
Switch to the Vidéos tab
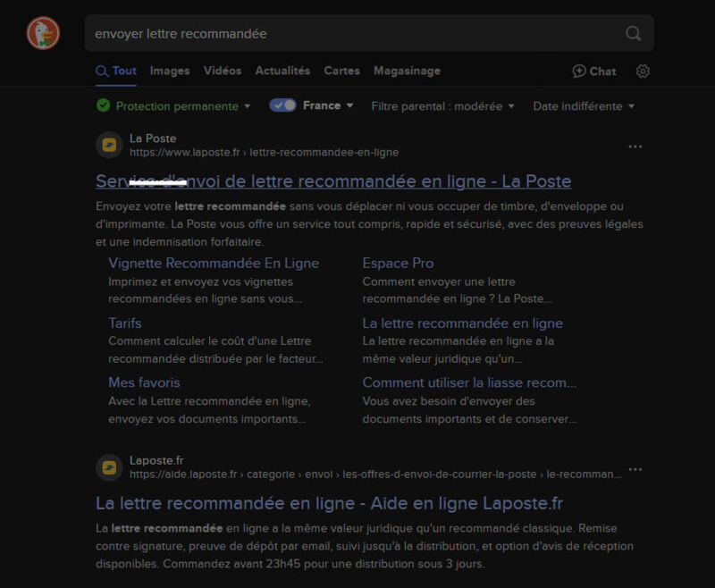click(223, 71)
